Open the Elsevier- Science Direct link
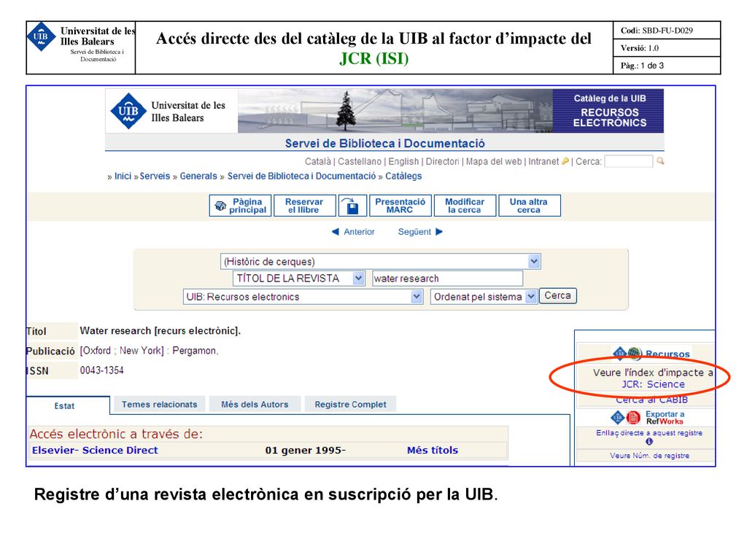 tap(95, 450)
